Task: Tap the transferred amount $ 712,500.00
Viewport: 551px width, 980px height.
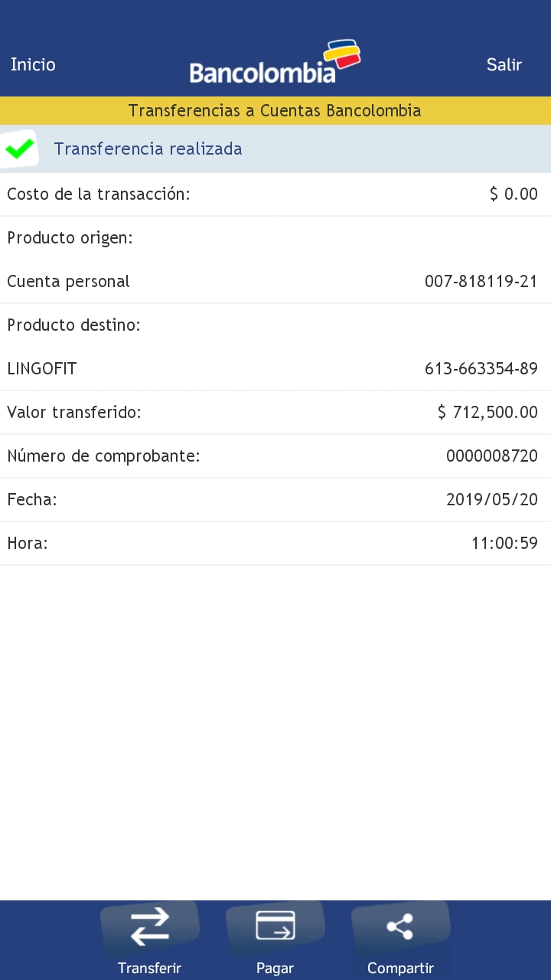Action: (x=487, y=413)
